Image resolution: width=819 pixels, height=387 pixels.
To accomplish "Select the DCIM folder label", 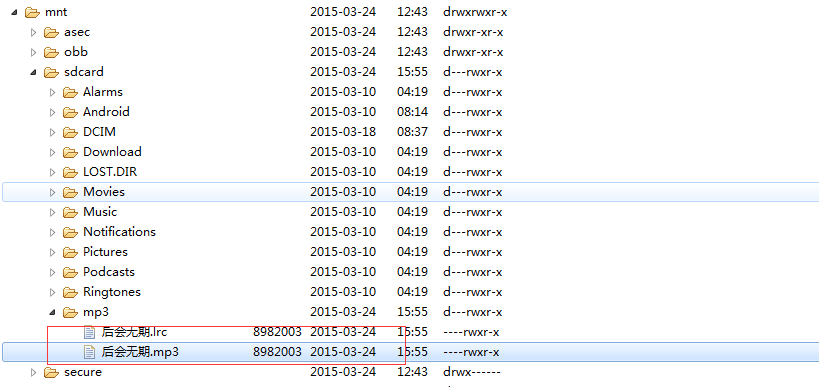I will click(99, 132).
